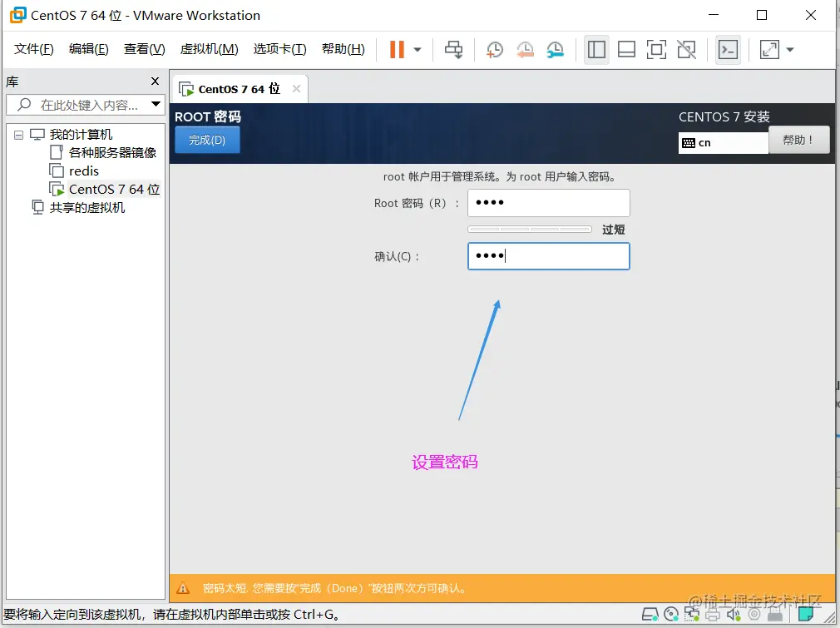Open the snapshot manager
Image resolution: width=840 pixels, height=628 pixels.
point(555,50)
